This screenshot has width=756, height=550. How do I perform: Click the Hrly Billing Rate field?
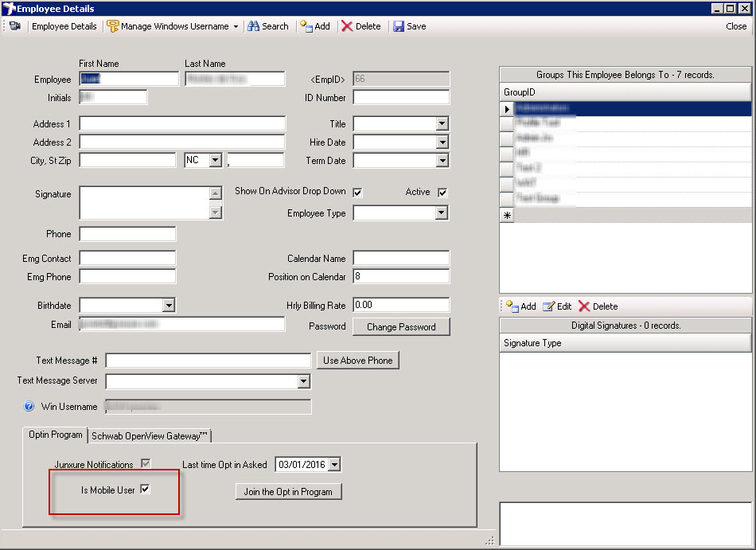pyautogui.click(x=401, y=305)
